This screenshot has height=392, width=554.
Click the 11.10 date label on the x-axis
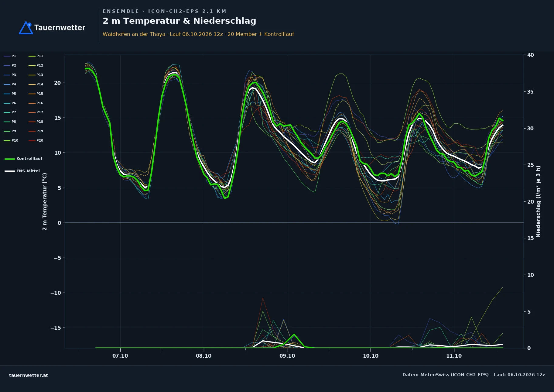pyautogui.click(x=454, y=356)
